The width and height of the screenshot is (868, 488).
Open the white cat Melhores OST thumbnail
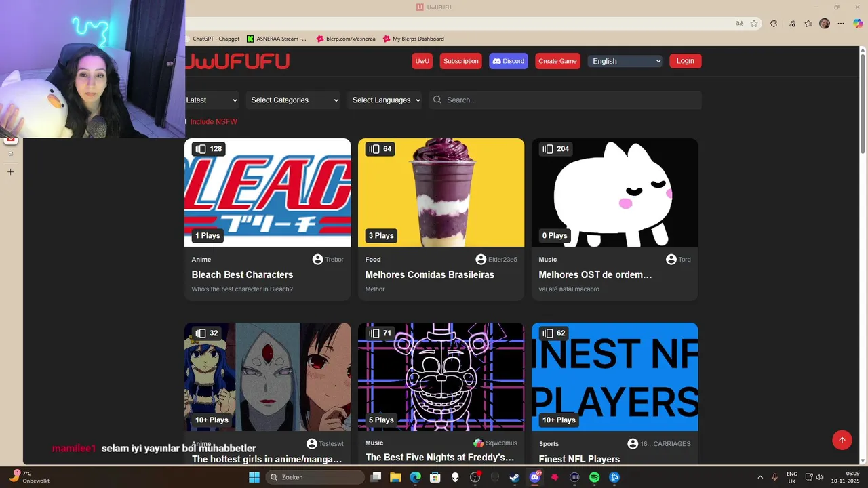pyautogui.click(x=615, y=192)
